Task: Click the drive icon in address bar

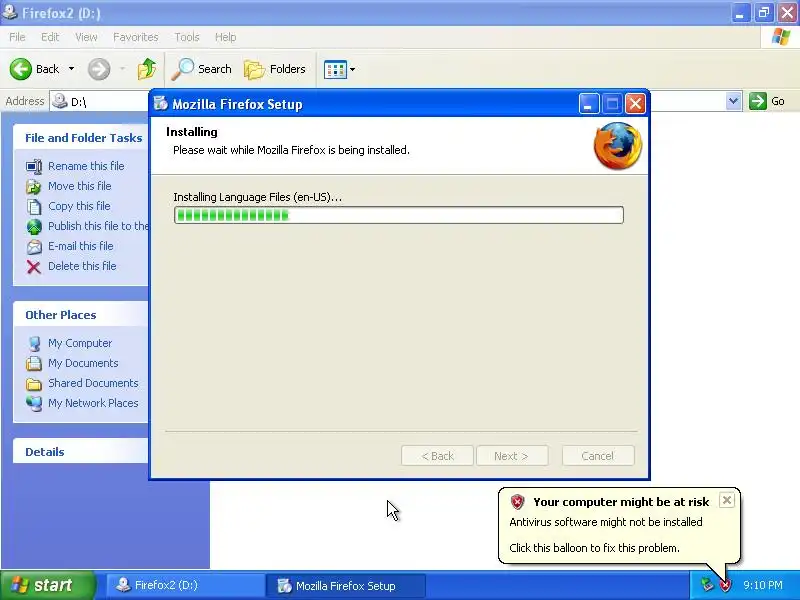Action: point(60,101)
